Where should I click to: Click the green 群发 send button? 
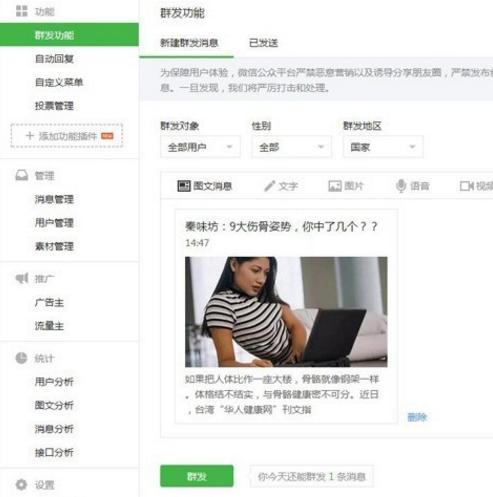click(197, 476)
